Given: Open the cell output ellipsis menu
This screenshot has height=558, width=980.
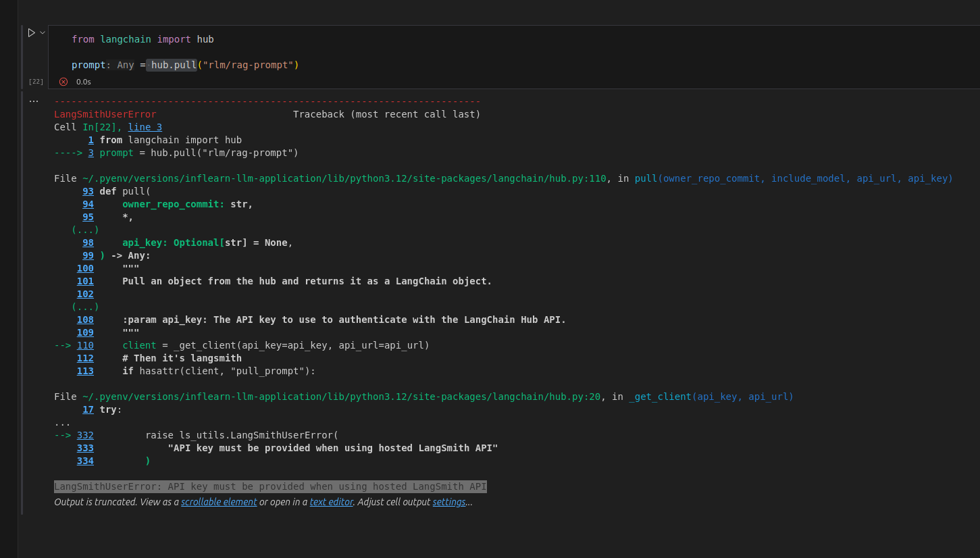Looking at the screenshot, I should pos(34,101).
